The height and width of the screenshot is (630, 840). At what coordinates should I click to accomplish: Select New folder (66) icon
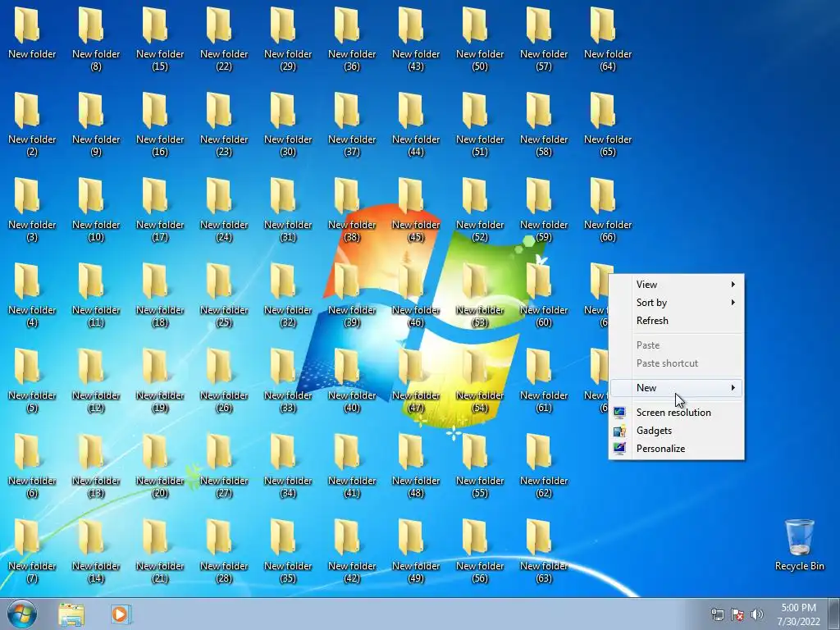602,195
